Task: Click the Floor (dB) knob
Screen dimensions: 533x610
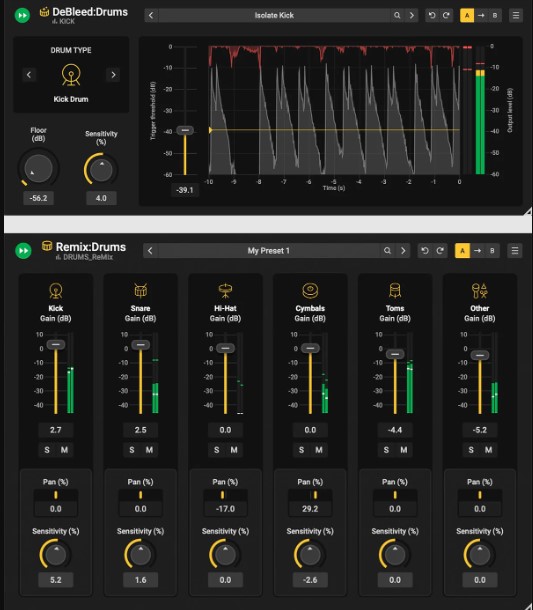Action: [38, 168]
